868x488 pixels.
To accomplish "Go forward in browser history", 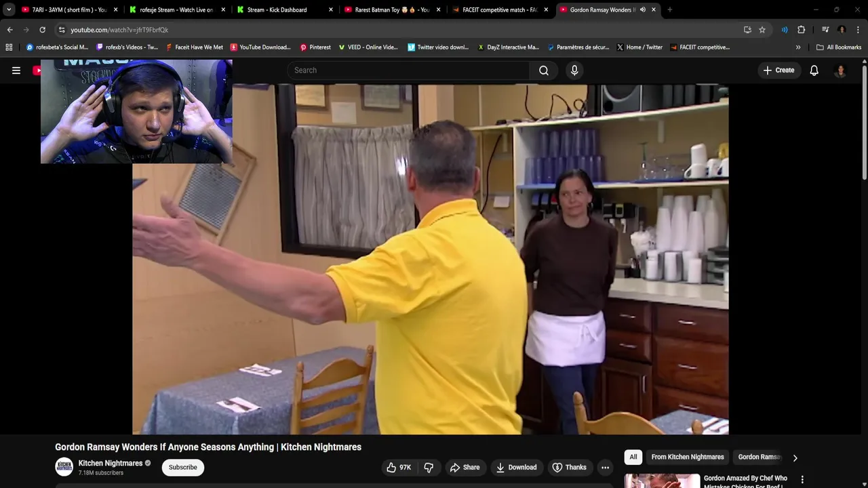I will point(26,30).
